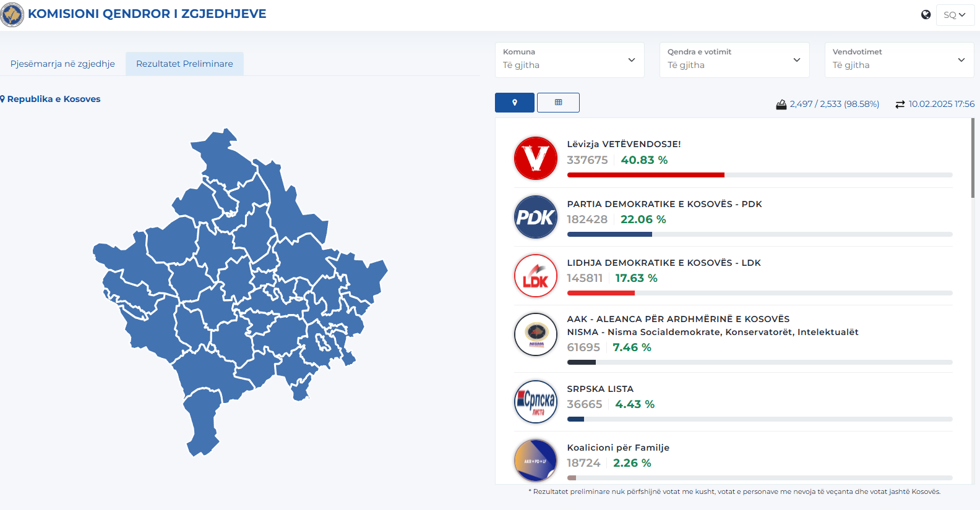Click the Republika e Kosoves location link

tap(54, 99)
